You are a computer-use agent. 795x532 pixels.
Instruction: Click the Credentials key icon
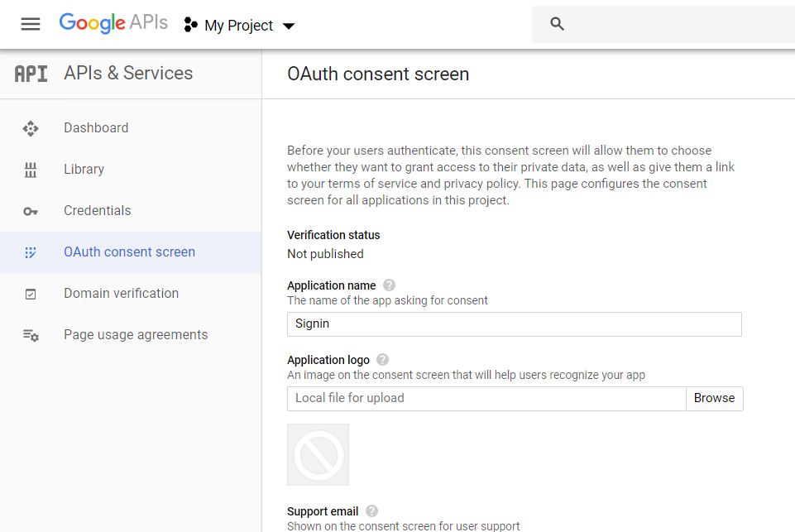click(31, 212)
